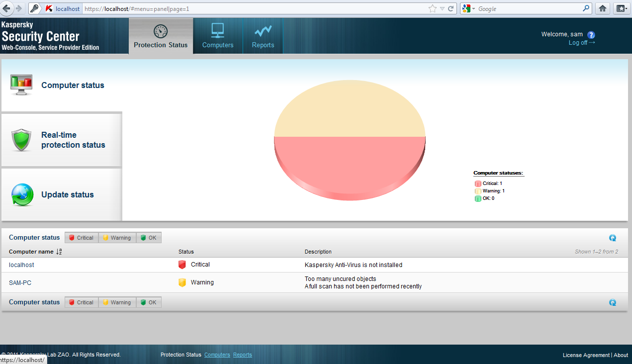Viewport: 632px width, 364px height.
Task: Refresh the Computer status table
Action: 613,237
